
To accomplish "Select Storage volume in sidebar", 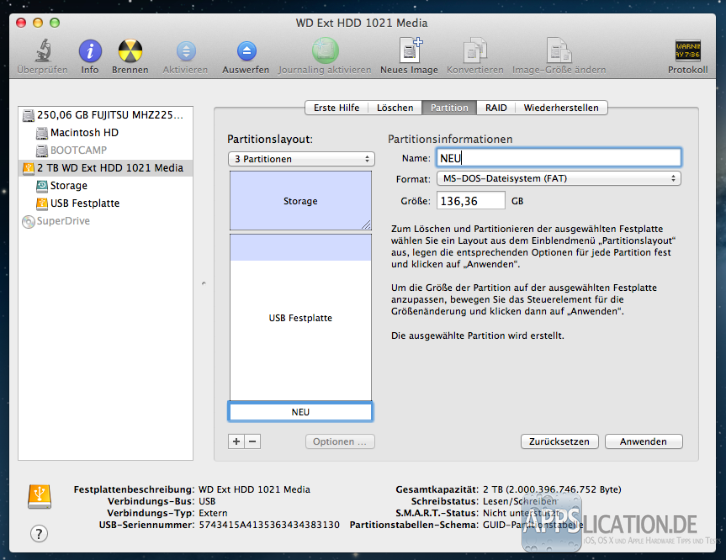I will (106, 186).
